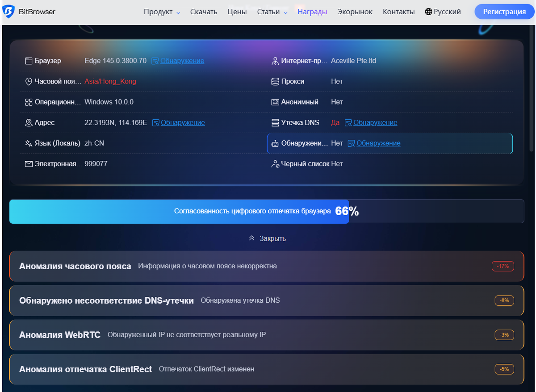The image size is (536, 392).
Task: Select the Нет value in the Анонимный row
Action: pyautogui.click(x=337, y=102)
